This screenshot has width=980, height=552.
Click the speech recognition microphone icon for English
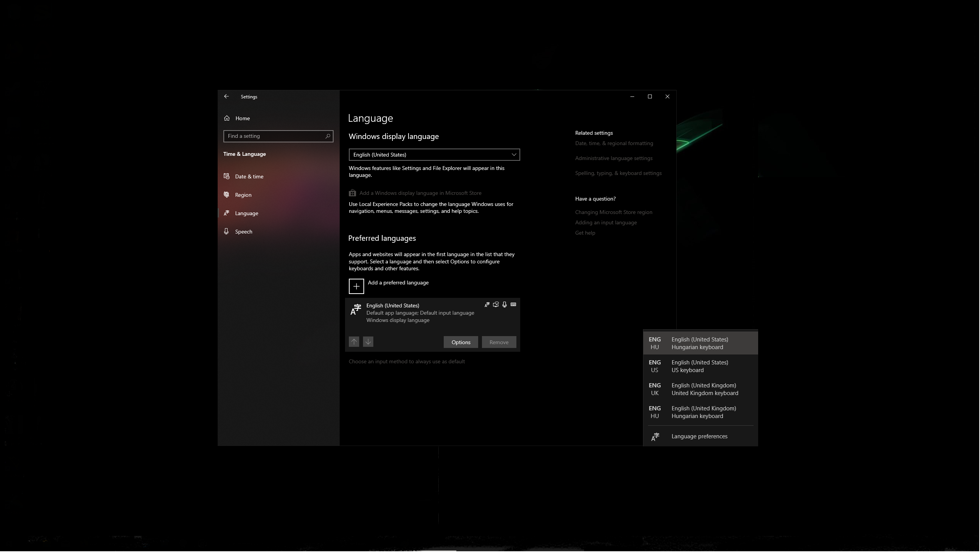click(x=505, y=305)
